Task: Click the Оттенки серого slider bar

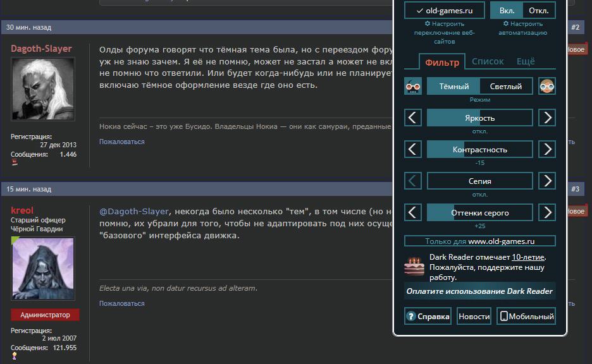Action: coord(480,212)
